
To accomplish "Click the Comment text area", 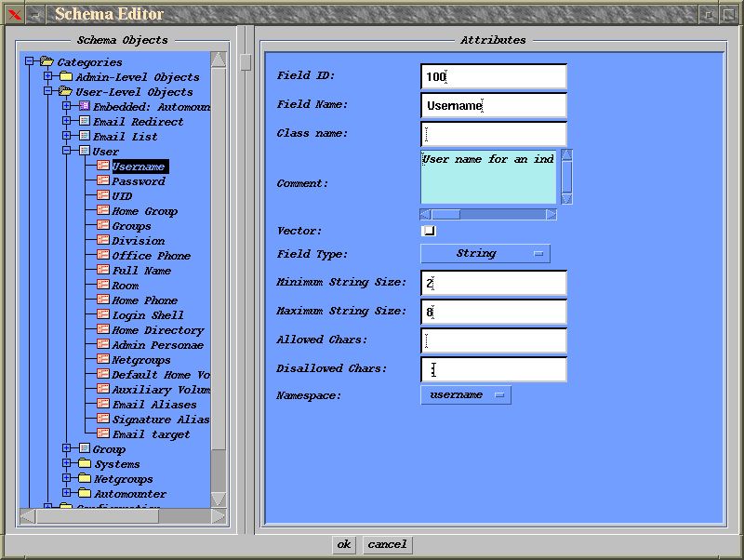I will [488, 177].
